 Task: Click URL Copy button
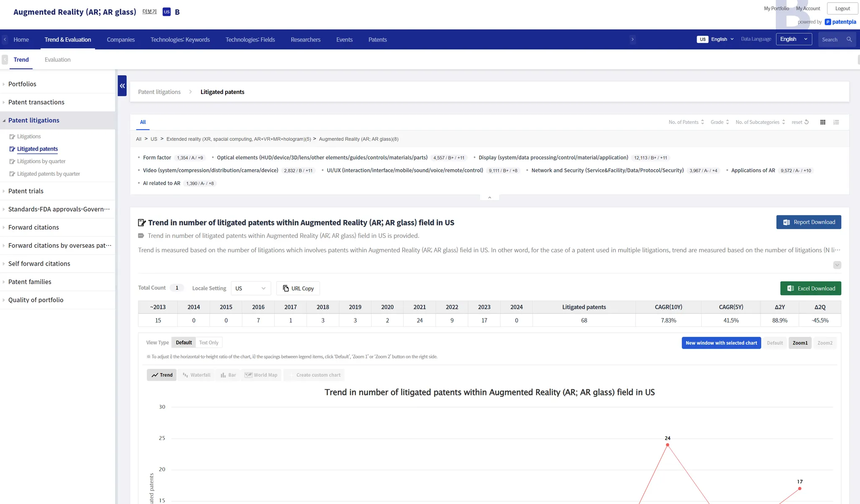298,288
